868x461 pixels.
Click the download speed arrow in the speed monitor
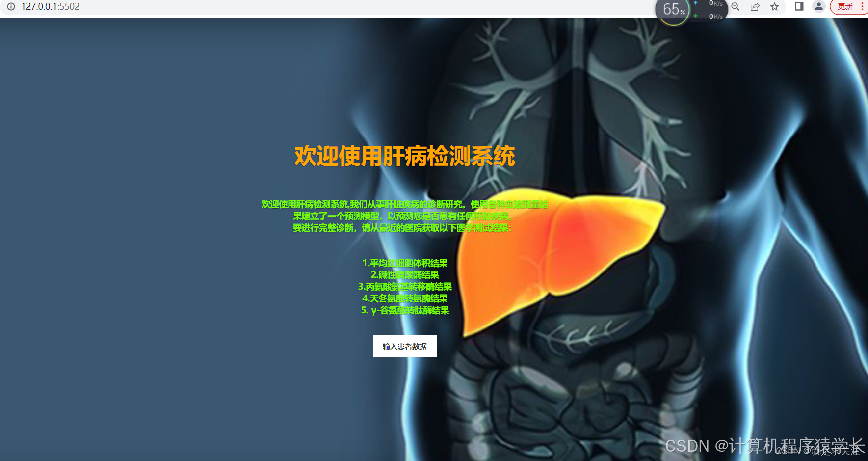[696, 15]
